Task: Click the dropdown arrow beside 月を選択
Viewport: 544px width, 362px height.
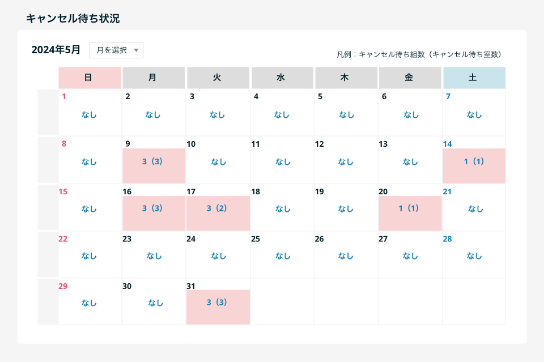Action: [136, 50]
